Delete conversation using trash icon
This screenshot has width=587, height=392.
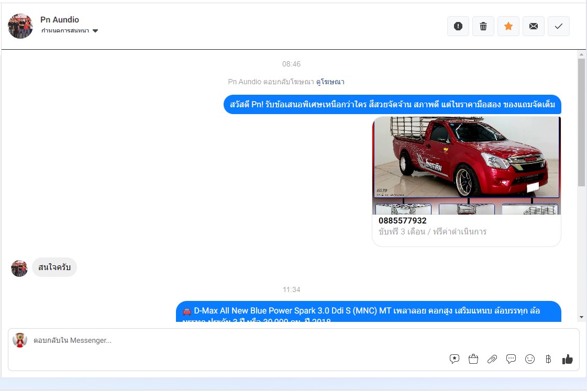pyautogui.click(x=483, y=26)
